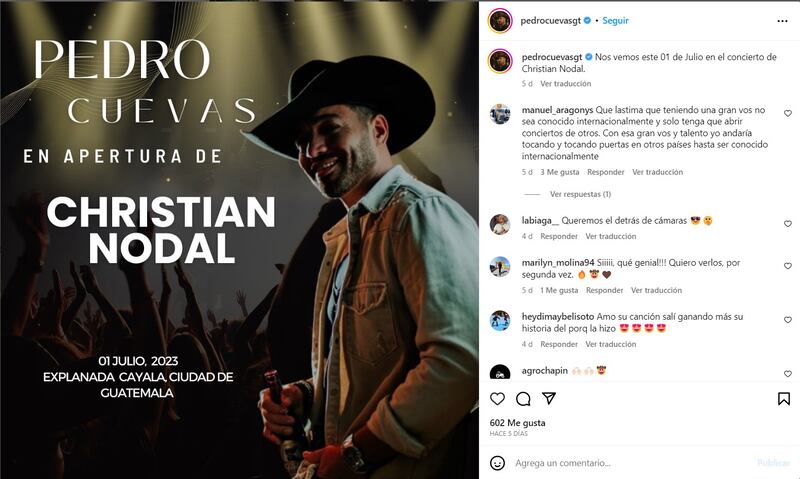Viewport: 800px width, 479px height.
Task: Follow pedrocuevasgt with Seguir
Action: [615, 20]
